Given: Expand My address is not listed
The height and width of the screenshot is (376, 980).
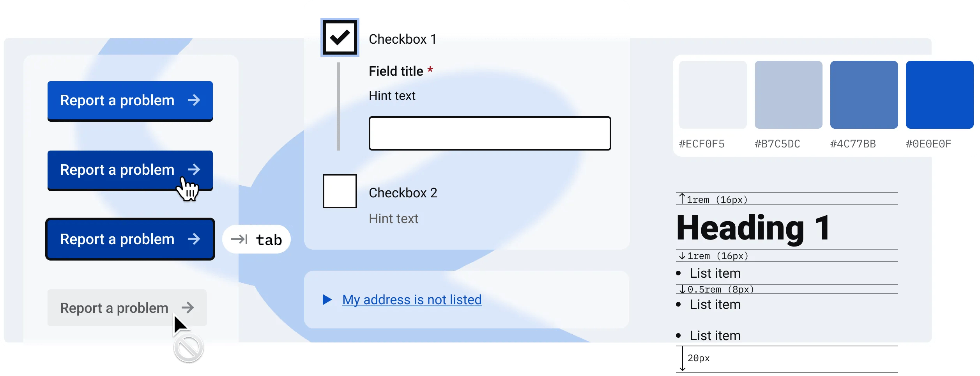Looking at the screenshot, I should [x=412, y=300].
